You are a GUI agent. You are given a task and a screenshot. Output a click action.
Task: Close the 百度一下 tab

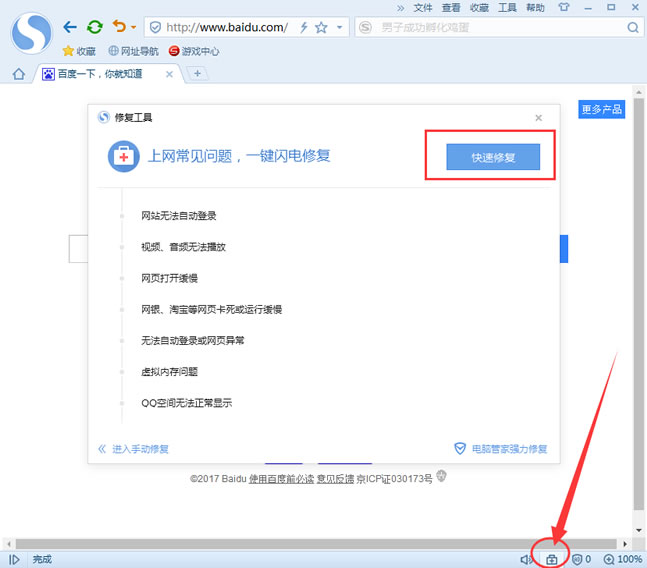(169, 74)
